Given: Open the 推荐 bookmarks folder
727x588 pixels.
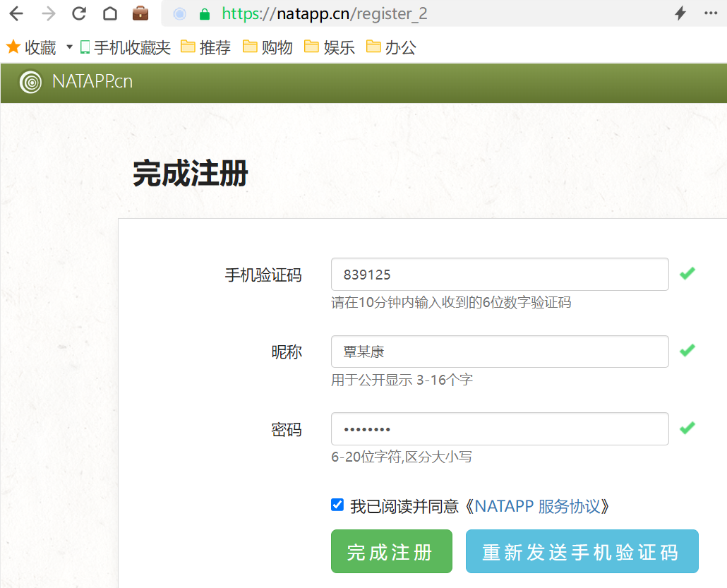Looking at the screenshot, I should click(x=205, y=47).
